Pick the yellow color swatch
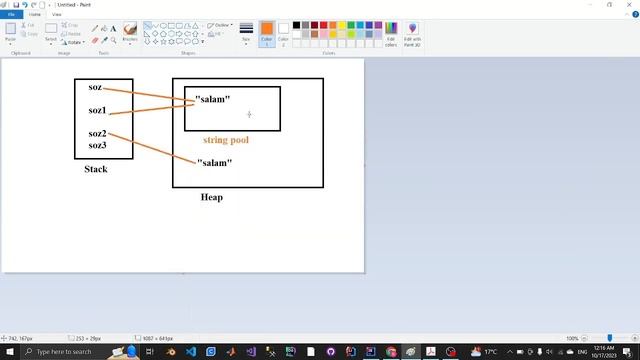640x360 pixels. (342, 25)
